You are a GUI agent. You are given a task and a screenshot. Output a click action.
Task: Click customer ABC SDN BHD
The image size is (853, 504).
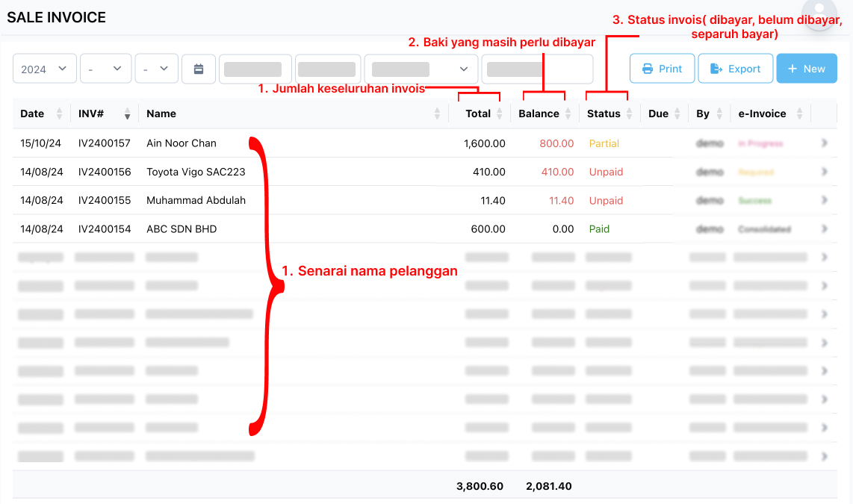tap(182, 229)
